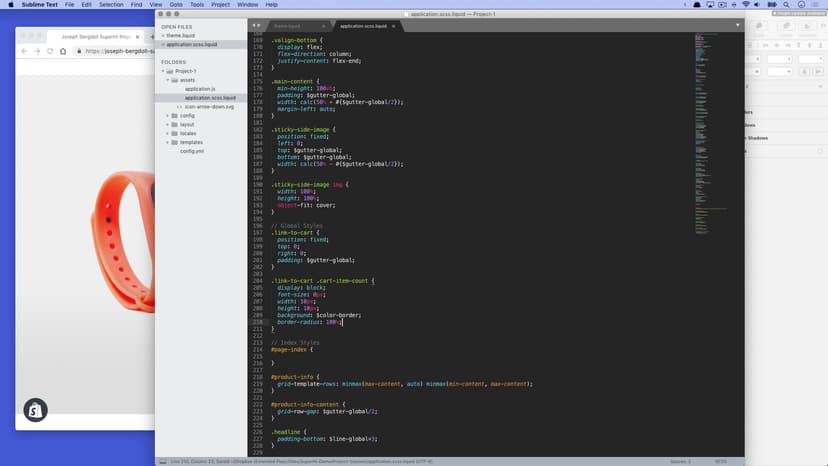828x466 pixels.
Task: Switch to the theme.liquid tab
Action: 287,25
